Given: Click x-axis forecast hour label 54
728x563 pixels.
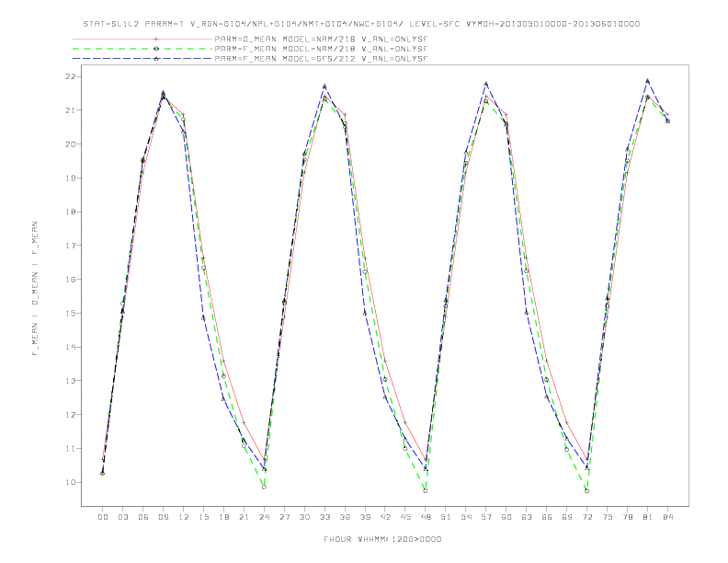Looking at the screenshot, I should point(466,517).
